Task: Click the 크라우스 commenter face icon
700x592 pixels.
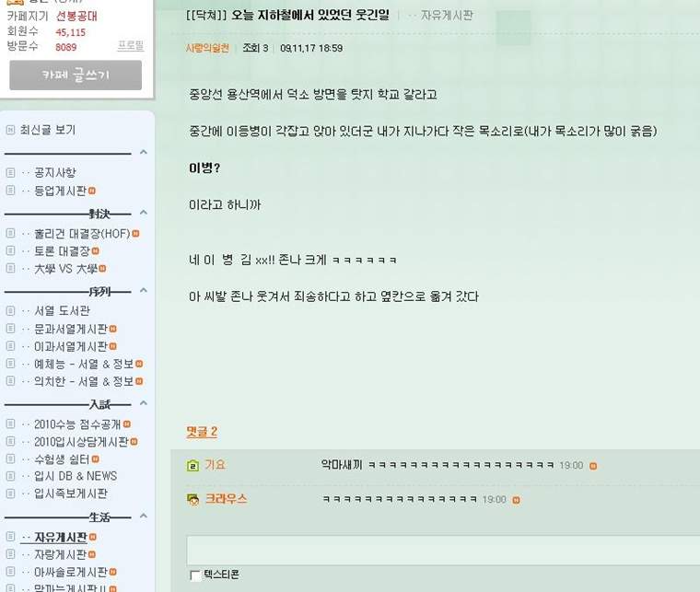Action: tap(192, 500)
